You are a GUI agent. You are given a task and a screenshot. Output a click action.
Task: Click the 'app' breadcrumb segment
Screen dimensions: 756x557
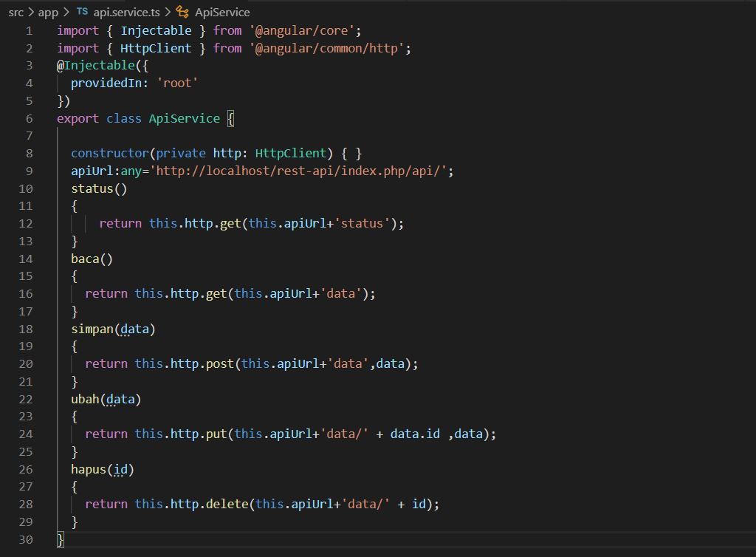pos(48,13)
